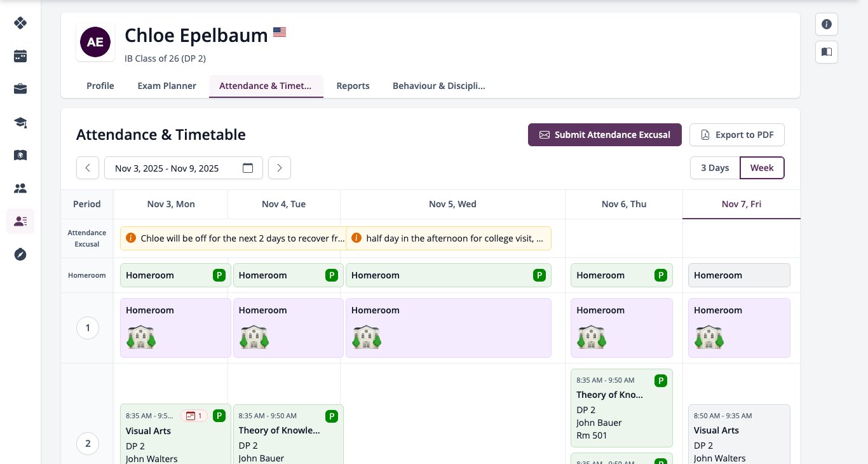Open Chloe will be off excusal note
This screenshot has width=868, height=464.
pos(233,238)
